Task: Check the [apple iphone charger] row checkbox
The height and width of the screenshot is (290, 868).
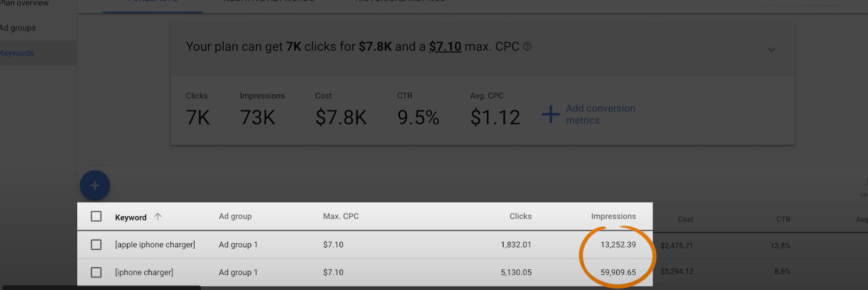Action: point(96,244)
